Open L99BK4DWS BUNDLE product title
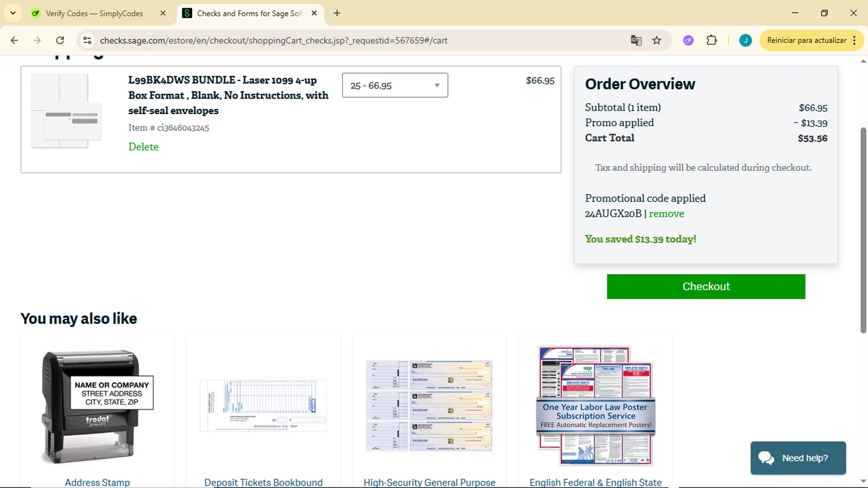Screen dimensions: 868x488 click(228, 95)
